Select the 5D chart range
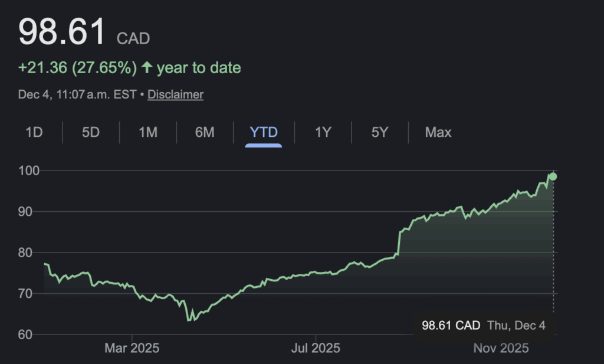The image size is (604, 364). coord(91,132)
